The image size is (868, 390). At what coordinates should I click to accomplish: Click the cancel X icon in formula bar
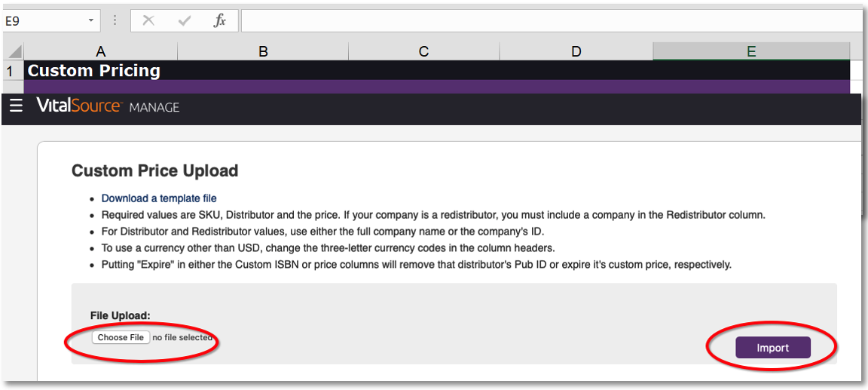tap(148, 20)
